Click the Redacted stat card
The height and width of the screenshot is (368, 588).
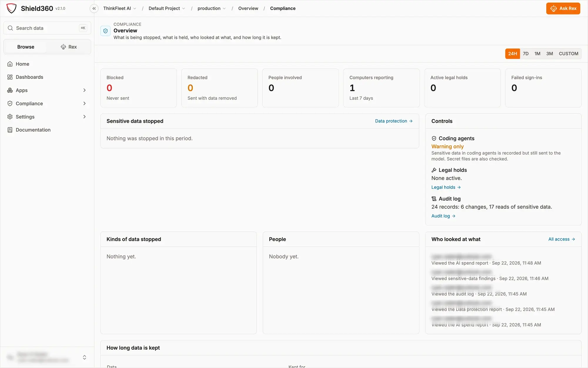click(219, 88)
